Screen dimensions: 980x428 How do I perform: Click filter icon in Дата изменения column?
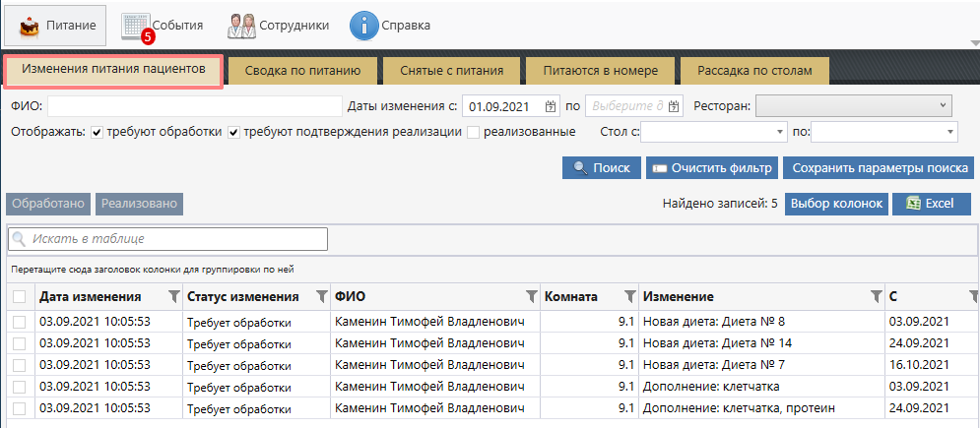[174, 296]
